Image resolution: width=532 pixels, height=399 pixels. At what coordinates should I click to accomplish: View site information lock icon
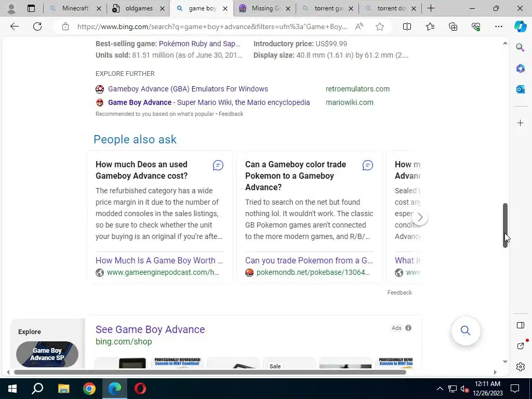[65, 26]
